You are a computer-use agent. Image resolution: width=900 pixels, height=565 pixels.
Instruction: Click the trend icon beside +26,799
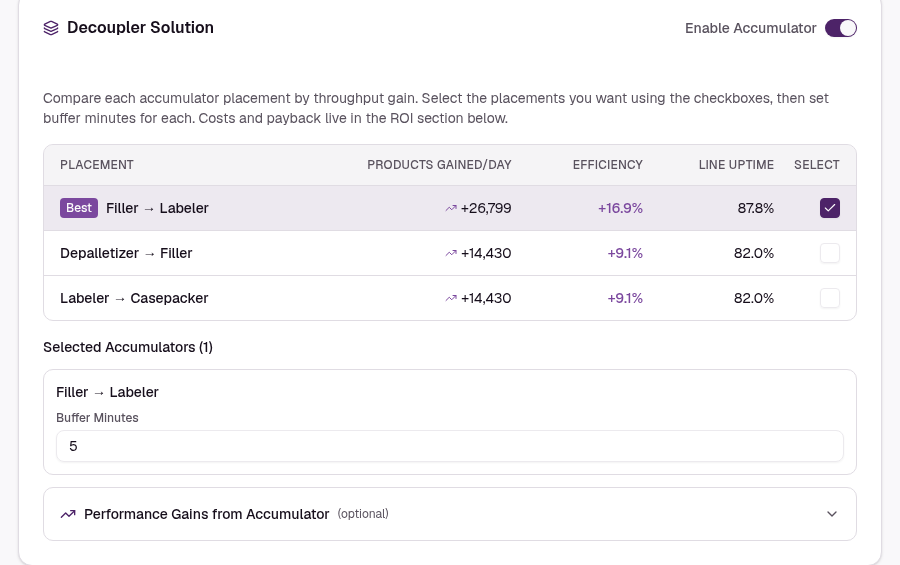pyautogui.click(x=451, y=208)
